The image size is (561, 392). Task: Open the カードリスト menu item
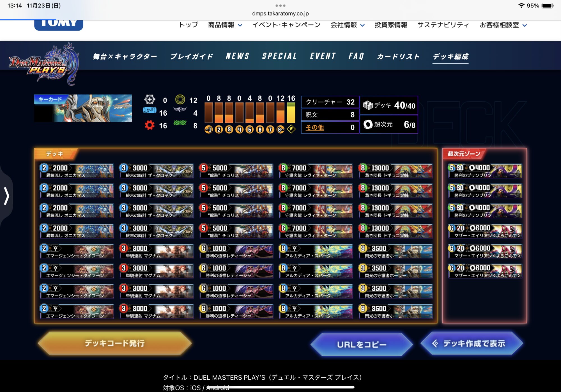pos(398,56)
